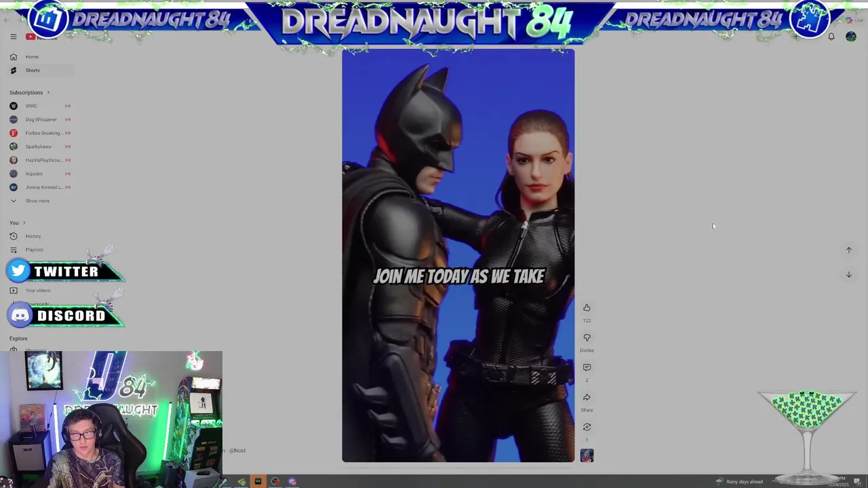This screenshot has width=868, height=488.
Task: Click the orange-highlighted taskbar app icon
Action: [x=258, y=481]
